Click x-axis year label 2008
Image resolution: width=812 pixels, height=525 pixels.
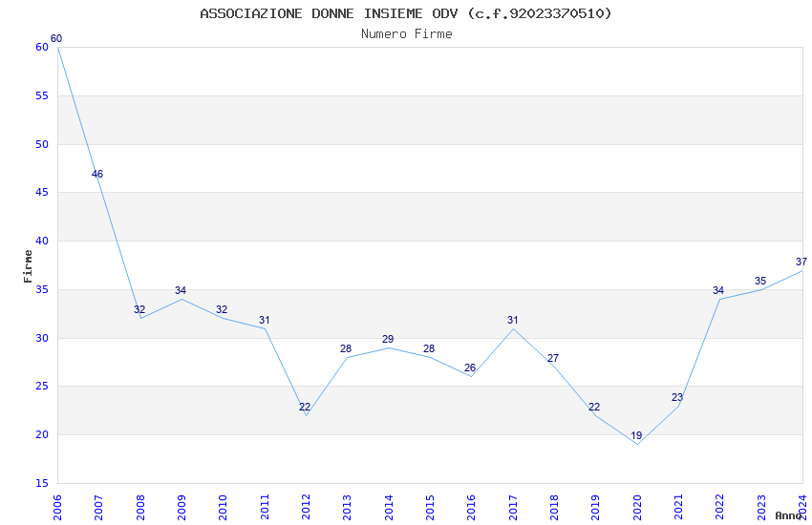tap(140, 507)
